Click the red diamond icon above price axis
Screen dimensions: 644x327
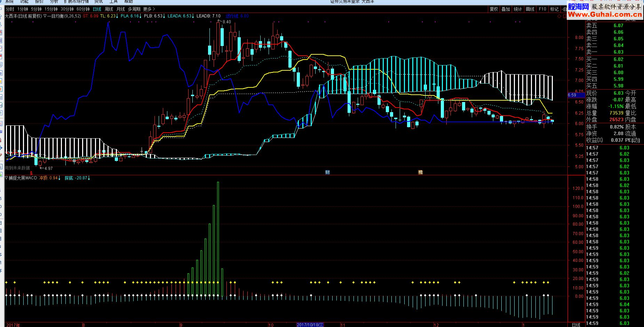point(559,16)
